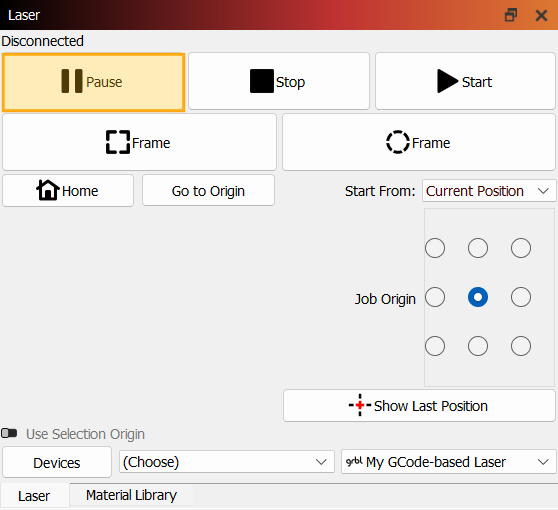Start the laser job with play icon
This screenshot has height=510, width=558.
point(465,82)
